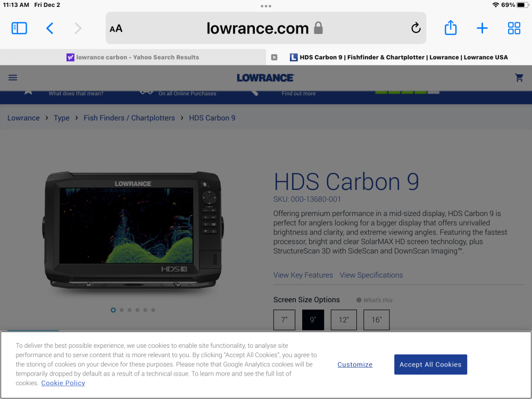Close the HDS Carbon 9 tab
532x399 pixels.
(x=274, y=57)
